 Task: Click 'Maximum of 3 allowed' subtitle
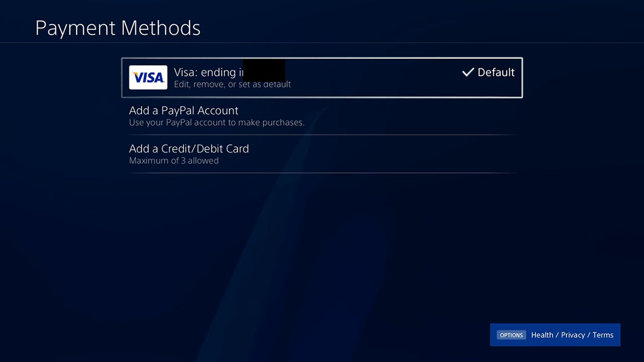[x=173, y=160]
